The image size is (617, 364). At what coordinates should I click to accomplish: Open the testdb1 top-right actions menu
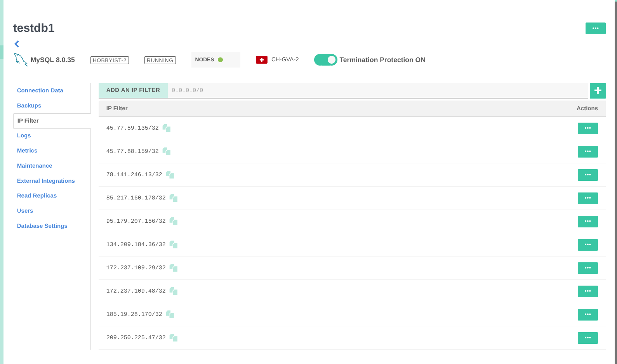tap(595, 28)
